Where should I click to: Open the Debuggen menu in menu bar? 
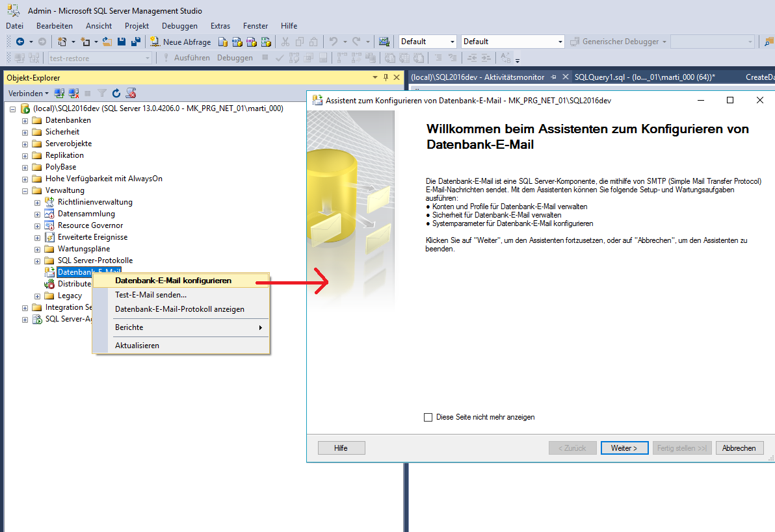pyautogui.click(x=179, y=26)
